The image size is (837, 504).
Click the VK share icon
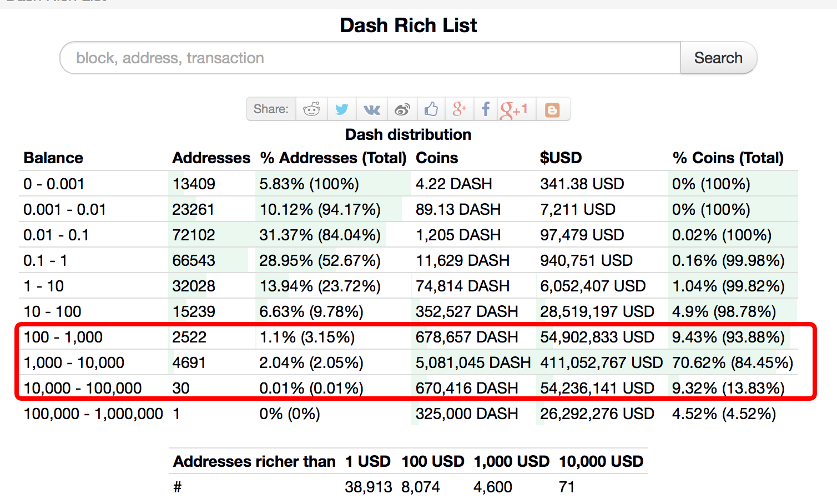372,109
